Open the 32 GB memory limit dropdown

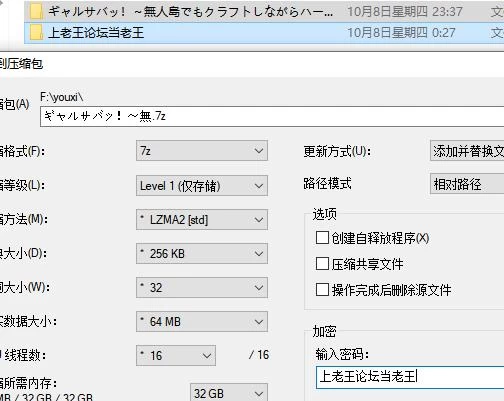pyautogui.click(x=229, y=393)
